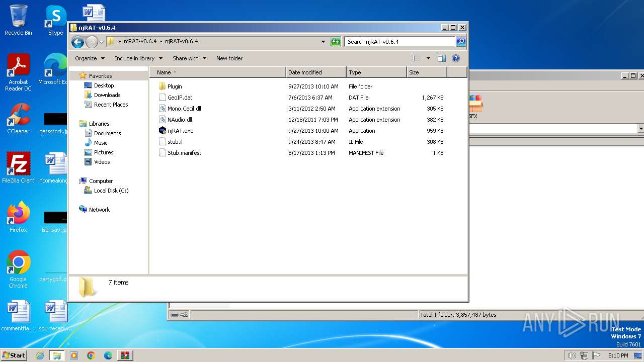Image resolution: width=644 pixels, height=362 pixels.
Task: Click Network in the navigation pane
Action: point(99,210)
